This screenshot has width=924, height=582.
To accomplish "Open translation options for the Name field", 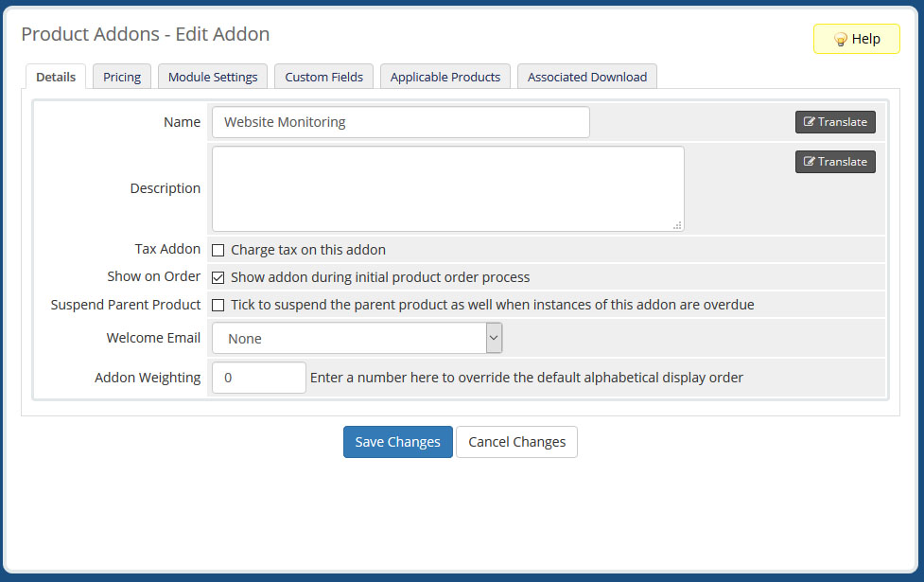I will pyautogui.click(x=834, y=121).
